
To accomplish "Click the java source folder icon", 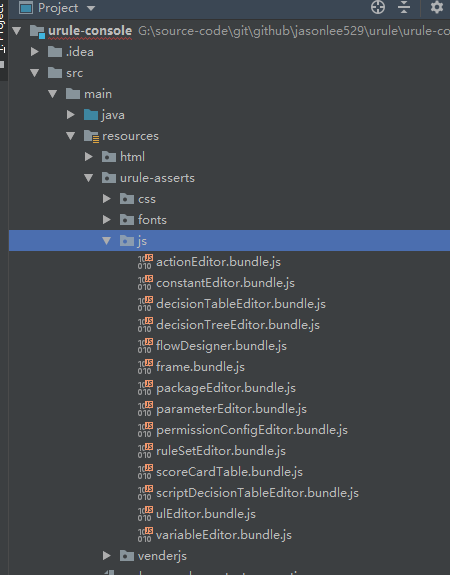I will [x=91, y=115].
